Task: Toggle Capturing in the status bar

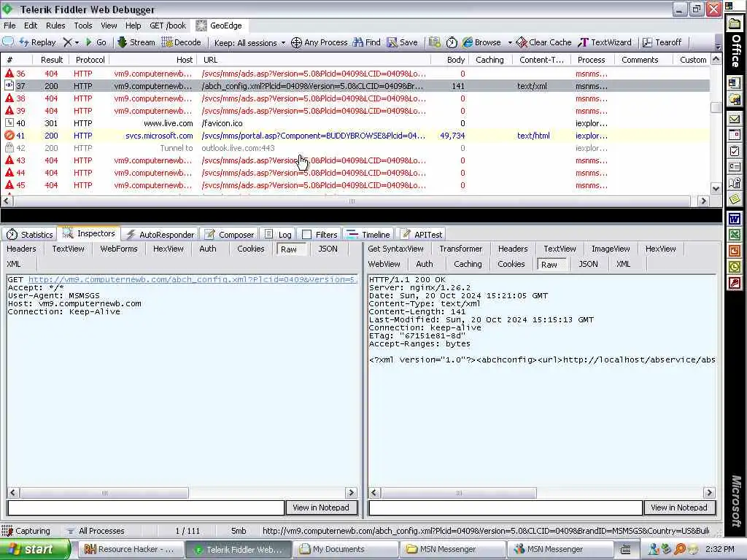Action: pyautogui.click(x=26, y=531)
